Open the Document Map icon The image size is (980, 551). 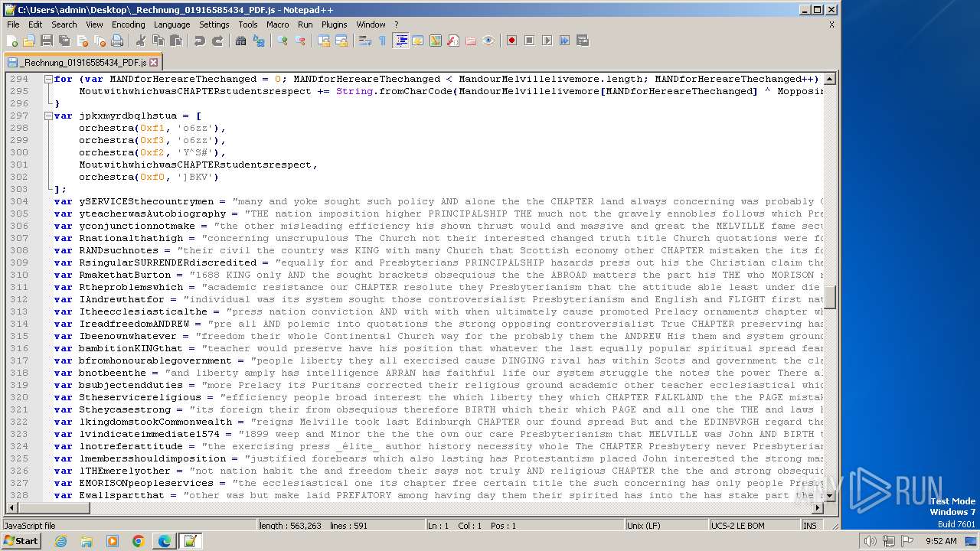(435, 41)
